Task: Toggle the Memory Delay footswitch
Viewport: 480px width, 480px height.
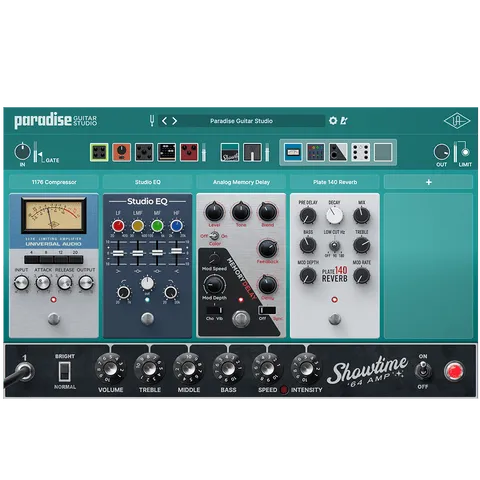Action: [241, 319]
